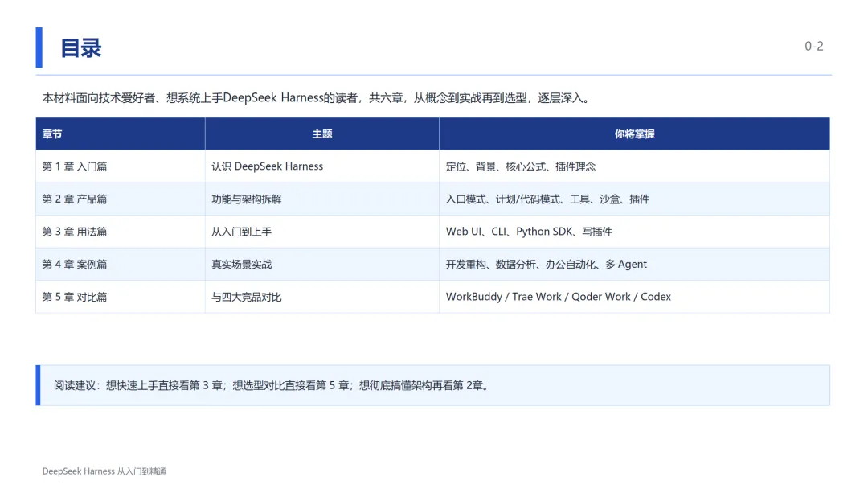This screenshot has height=489, width=868.
Task: Click the 目录 slide title
Action: tap(81, 48)
